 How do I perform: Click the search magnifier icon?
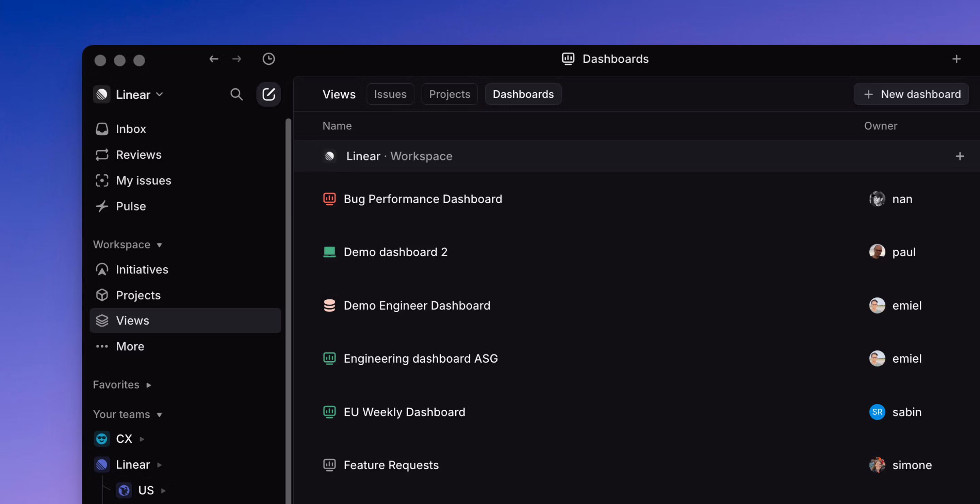tap(236, 94)
